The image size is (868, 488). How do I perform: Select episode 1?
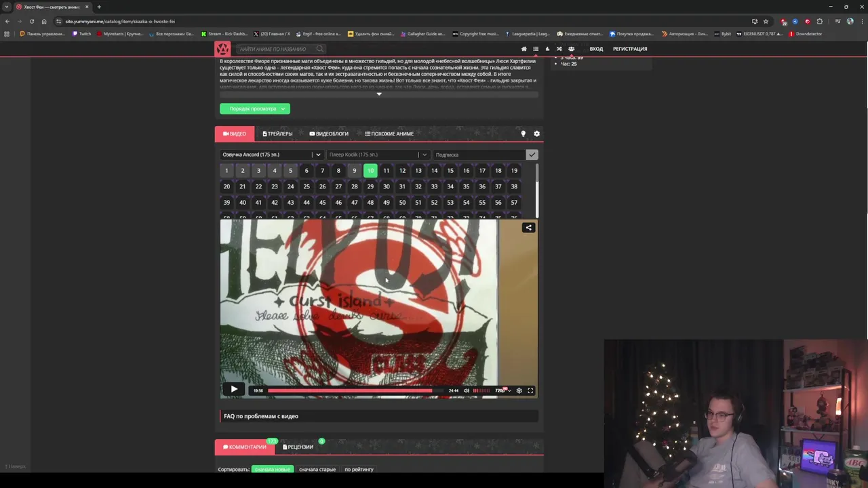[x=226, y=171]
